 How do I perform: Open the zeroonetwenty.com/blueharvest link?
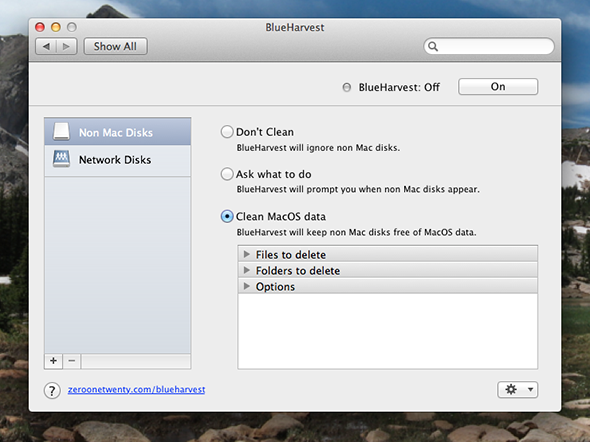click(136, 389)
